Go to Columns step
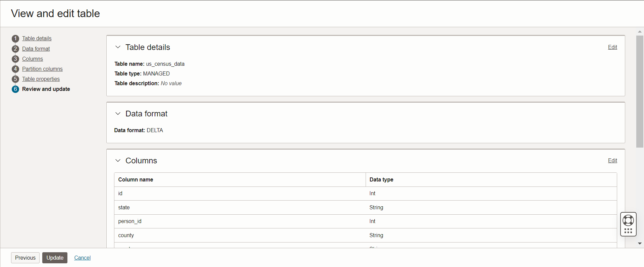The height and width of the screenshot is (267, 644). coord(33,59)
